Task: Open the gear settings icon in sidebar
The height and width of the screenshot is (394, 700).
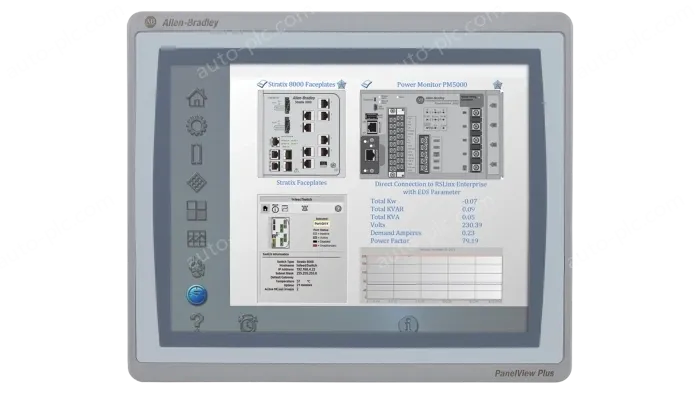Action: 196,126
